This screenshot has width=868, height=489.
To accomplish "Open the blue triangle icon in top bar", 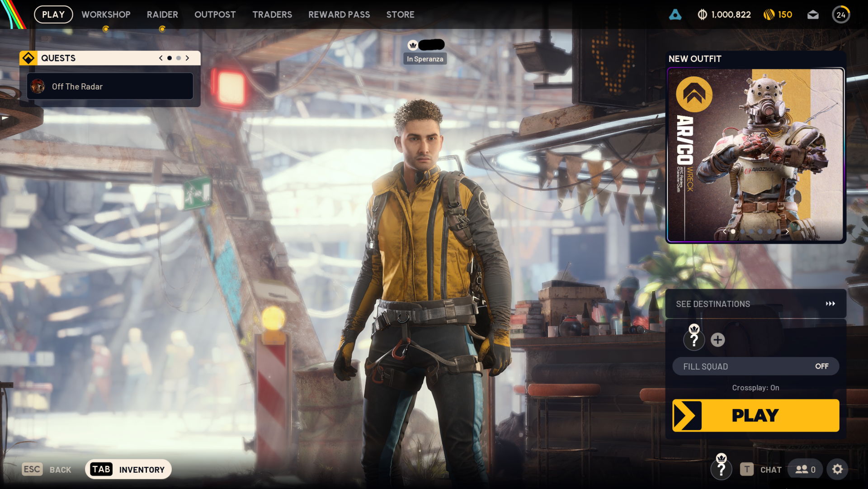I will (675, 14).
